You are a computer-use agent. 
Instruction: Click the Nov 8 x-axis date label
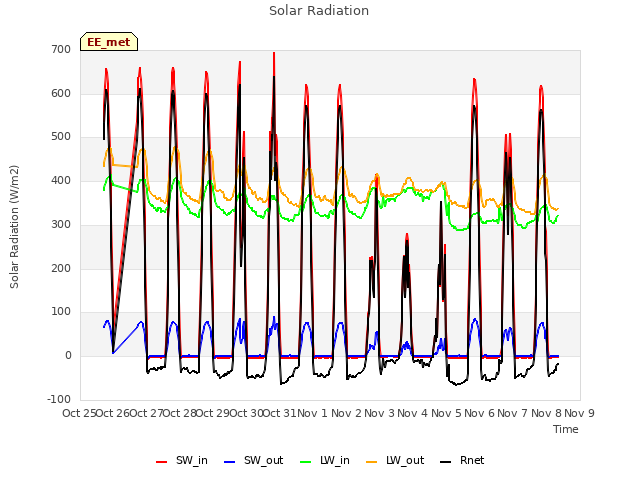[546, 413]
